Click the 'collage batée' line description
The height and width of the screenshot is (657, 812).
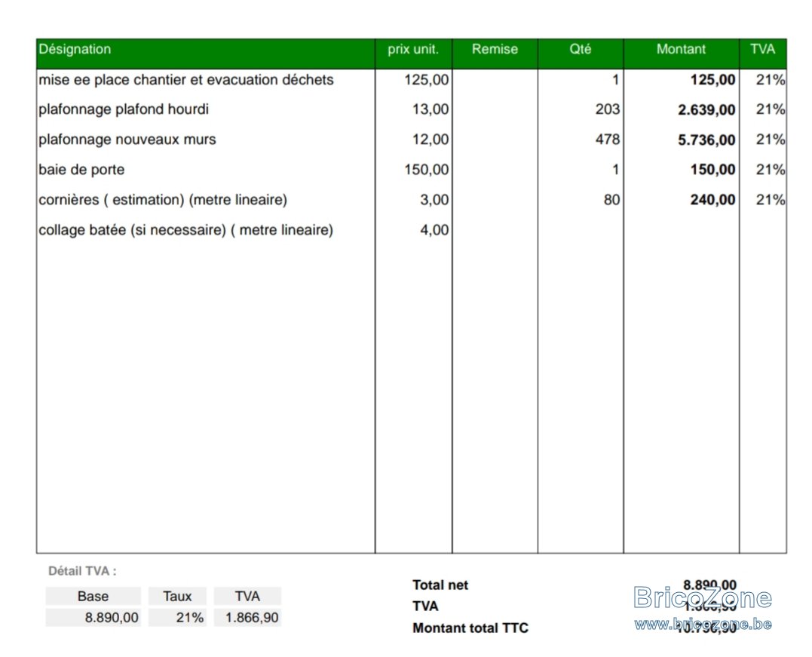click(185, 231)
